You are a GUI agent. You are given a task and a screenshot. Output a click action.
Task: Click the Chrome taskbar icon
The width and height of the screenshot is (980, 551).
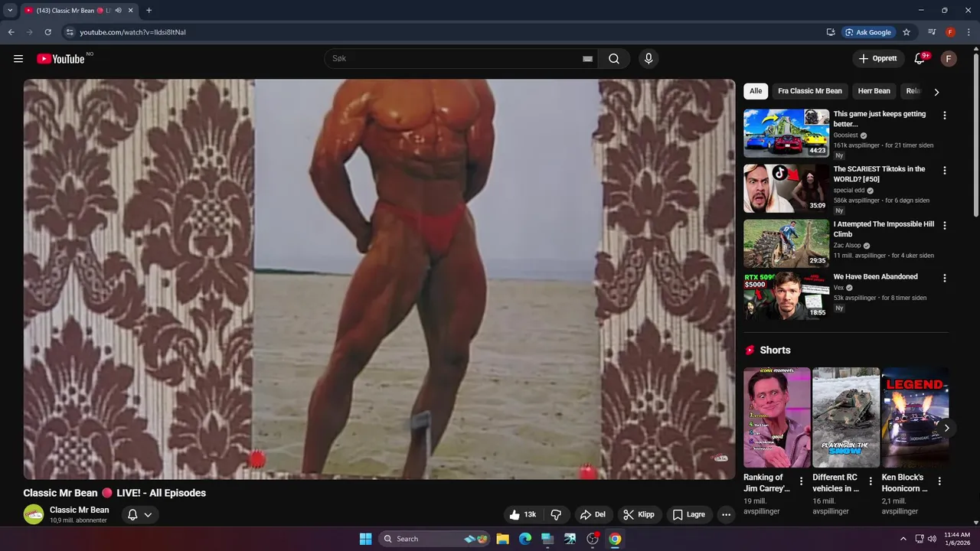click(615, 539)
